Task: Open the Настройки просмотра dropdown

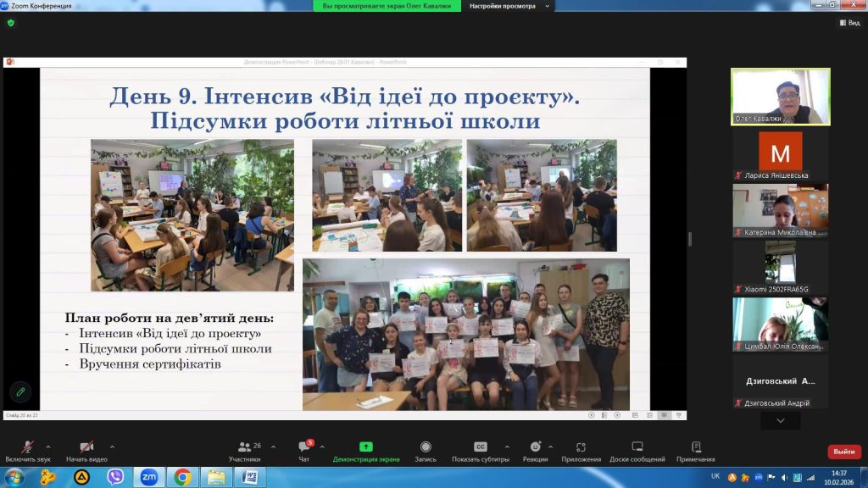Action: 509,6
